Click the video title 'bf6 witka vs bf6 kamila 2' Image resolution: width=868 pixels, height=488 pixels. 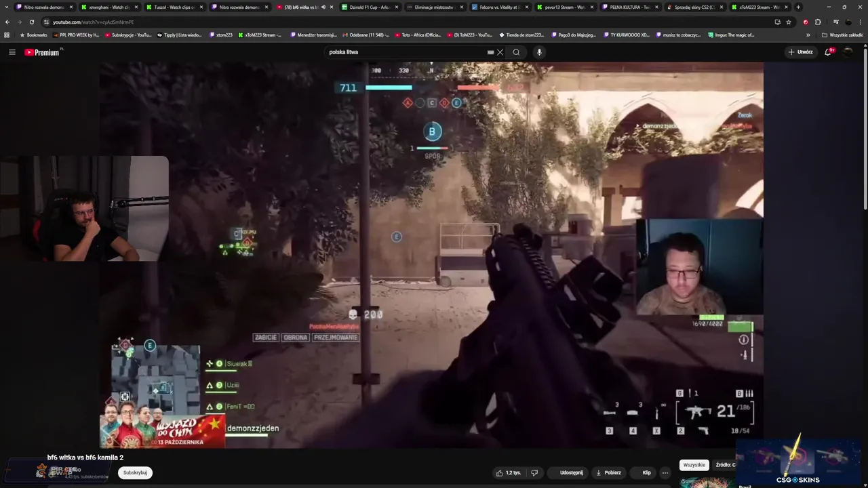[85, 457]
